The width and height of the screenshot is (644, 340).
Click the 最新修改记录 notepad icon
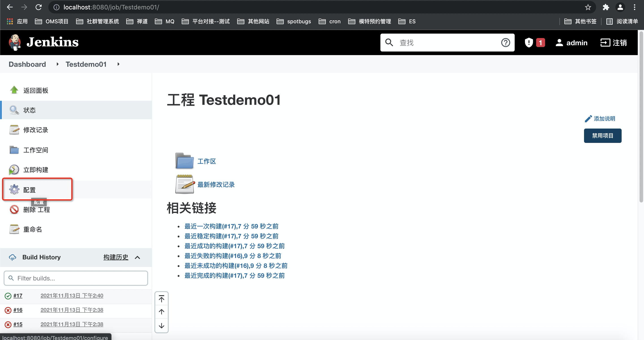point(185,184)
